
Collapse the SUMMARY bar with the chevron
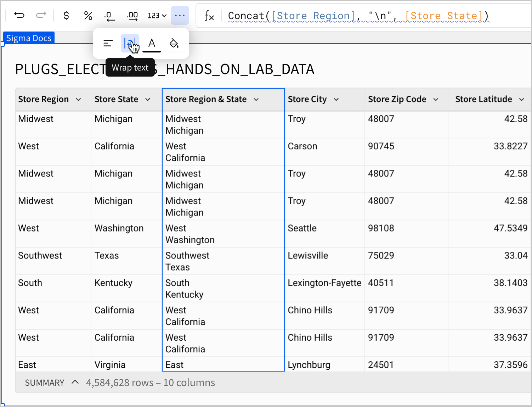point(75,382)
